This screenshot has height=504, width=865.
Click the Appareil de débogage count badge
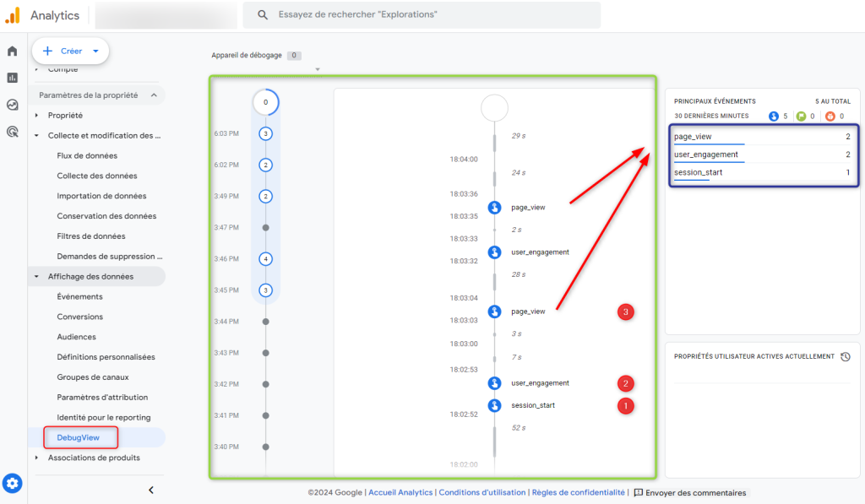tap(294, 55)
